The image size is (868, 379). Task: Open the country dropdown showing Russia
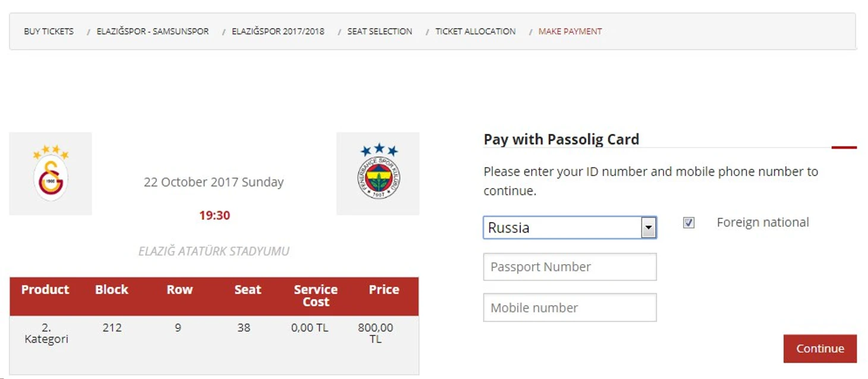coord(562,227)
